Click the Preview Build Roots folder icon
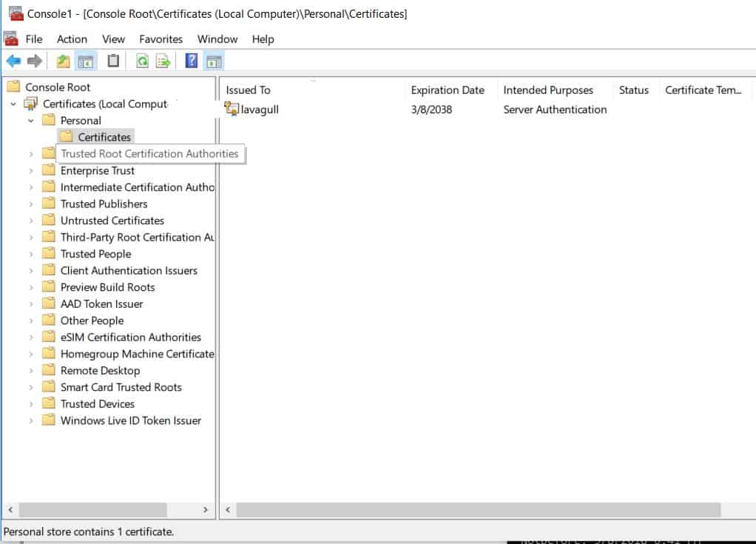The height and width of the screenshot is (544, 756). 48,286
